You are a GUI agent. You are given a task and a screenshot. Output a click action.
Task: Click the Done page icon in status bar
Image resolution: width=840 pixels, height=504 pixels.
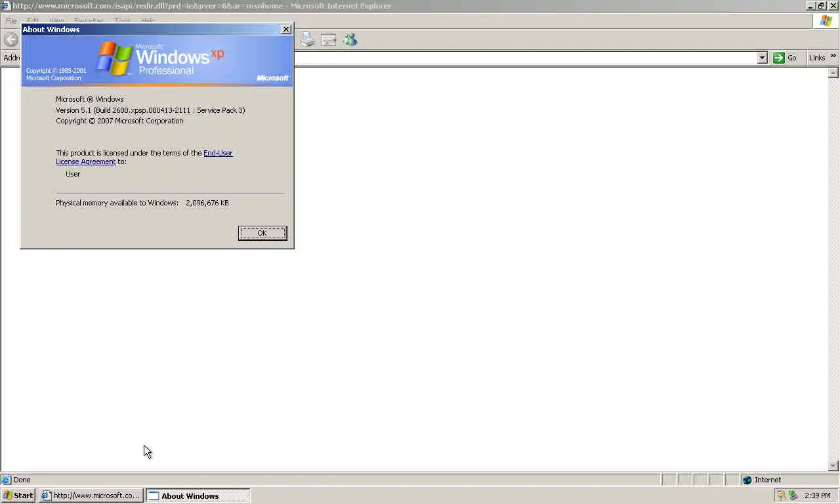pos(7,480)
